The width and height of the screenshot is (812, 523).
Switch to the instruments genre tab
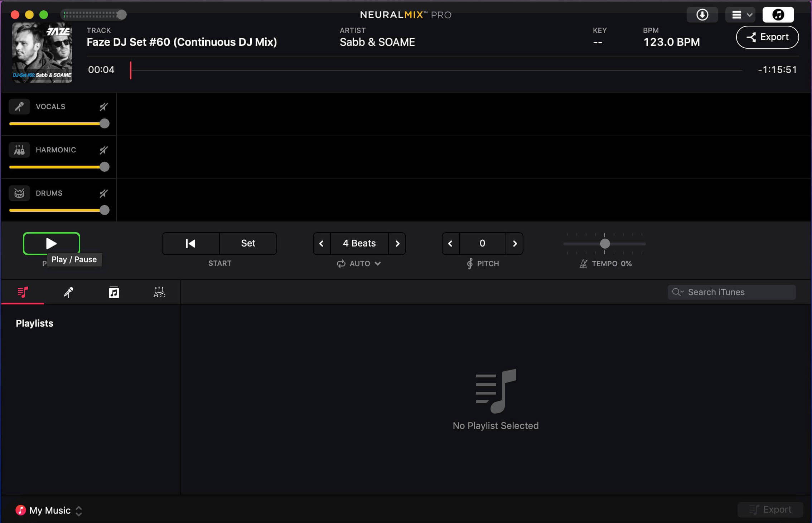point(159,292)
